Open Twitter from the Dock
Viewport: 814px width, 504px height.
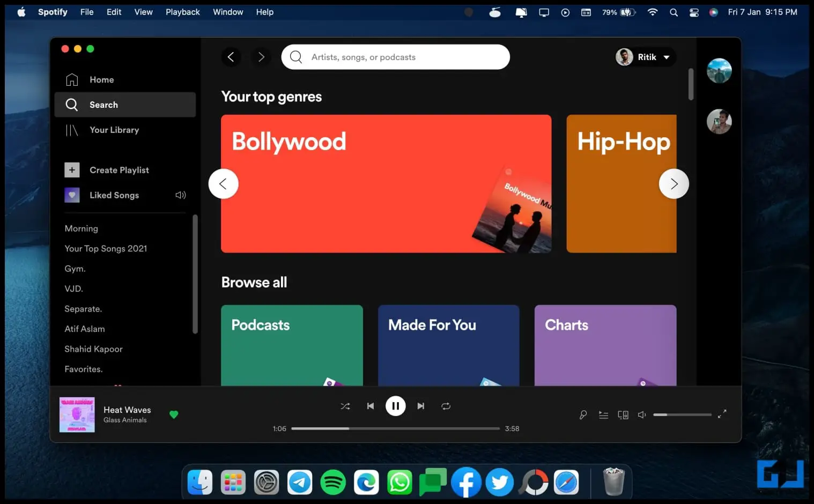click(x=500, y=483)
